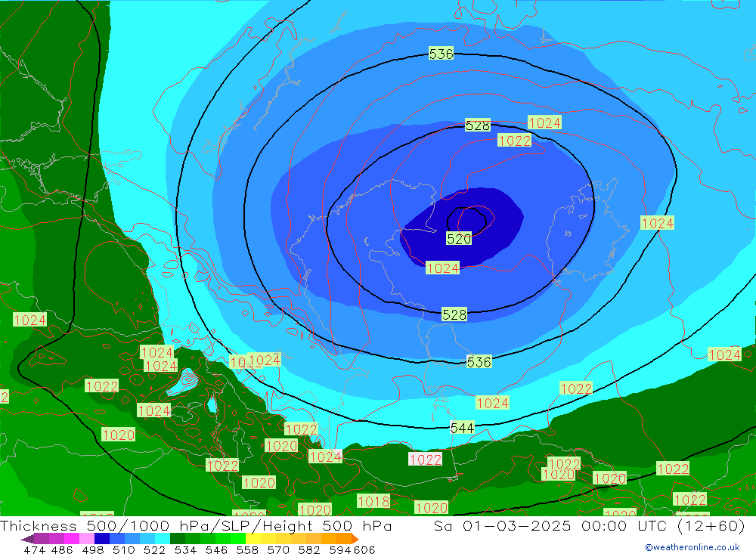Pick the yellow legend swatch
Image resolution: width=756 pixels, height=554 pixels.
[253, 539]
